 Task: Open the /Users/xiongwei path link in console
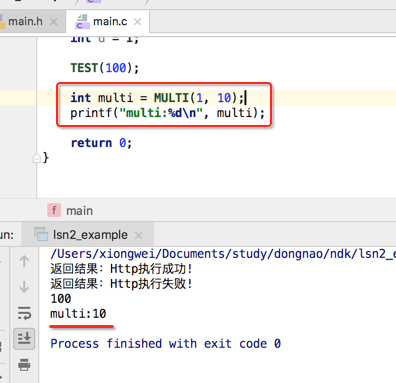click(223, 254)
